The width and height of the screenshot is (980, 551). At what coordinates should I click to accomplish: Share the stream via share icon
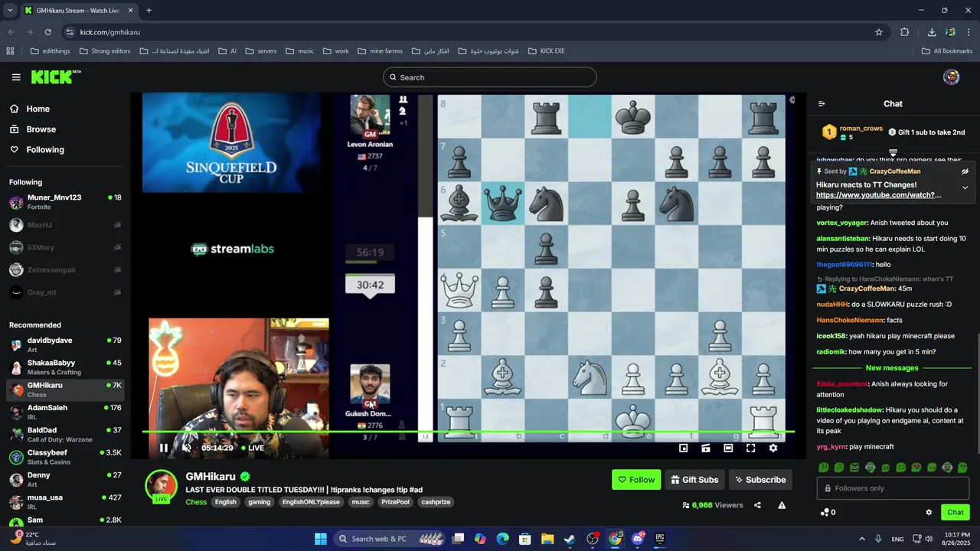point(757,505)
